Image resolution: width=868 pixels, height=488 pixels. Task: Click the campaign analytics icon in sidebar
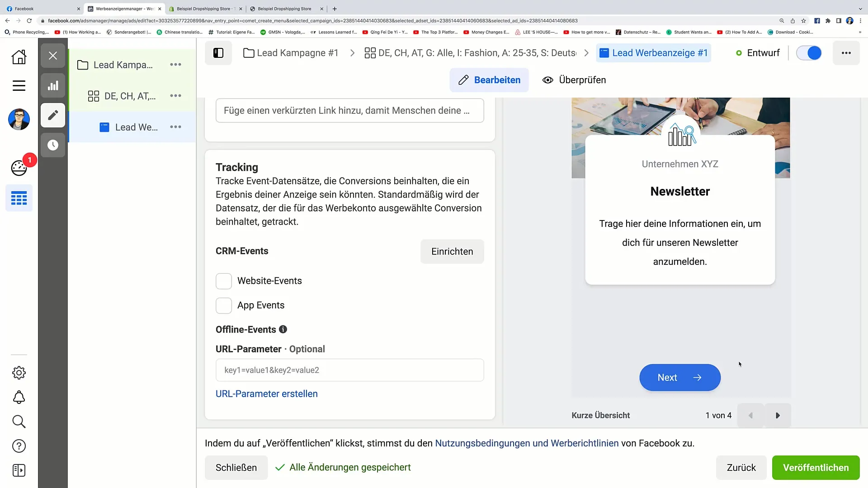tap(52, 85)
